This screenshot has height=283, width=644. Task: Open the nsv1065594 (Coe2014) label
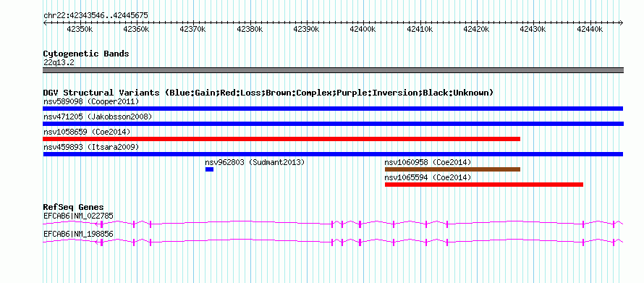pos(428,177)
